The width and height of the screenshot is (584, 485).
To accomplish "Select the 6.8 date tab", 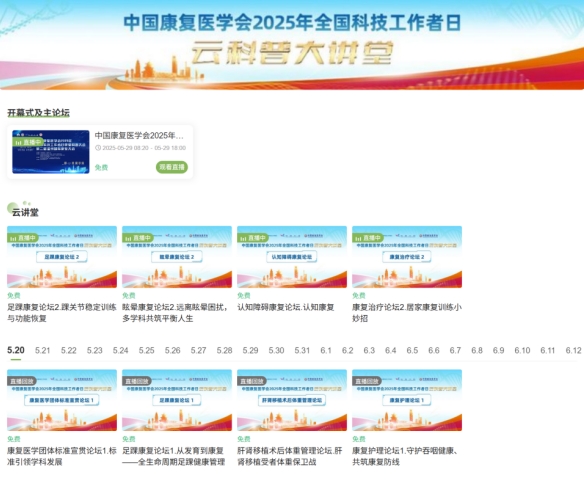I will click(x=477, y=351).
